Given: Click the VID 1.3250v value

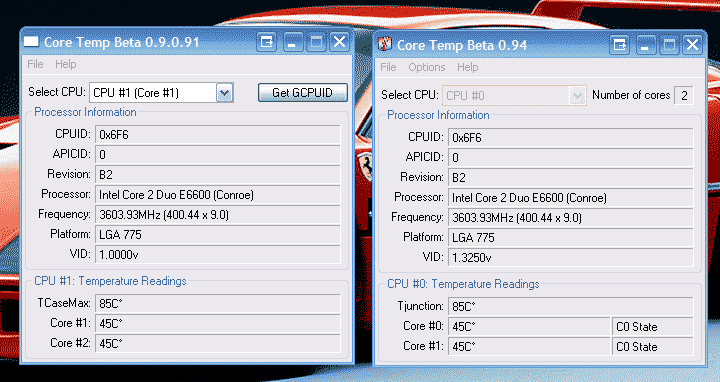Looking at the screenshot, I should click(571, 257).
